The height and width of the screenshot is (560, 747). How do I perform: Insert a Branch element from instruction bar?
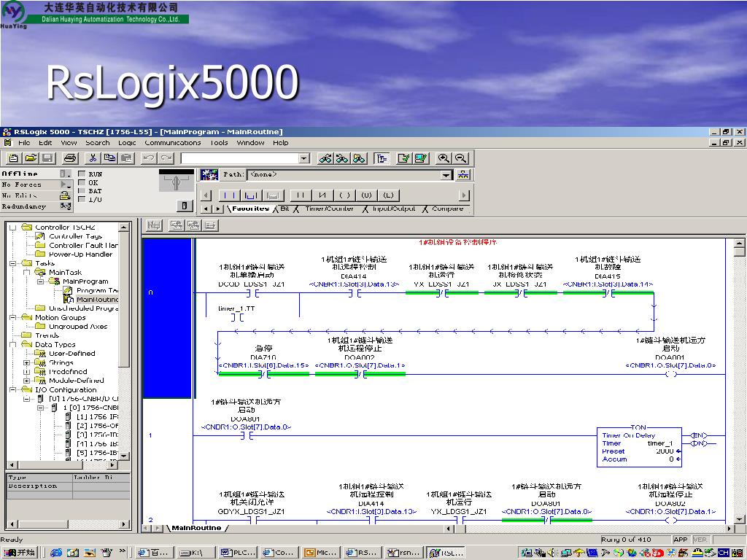[251, 195]
